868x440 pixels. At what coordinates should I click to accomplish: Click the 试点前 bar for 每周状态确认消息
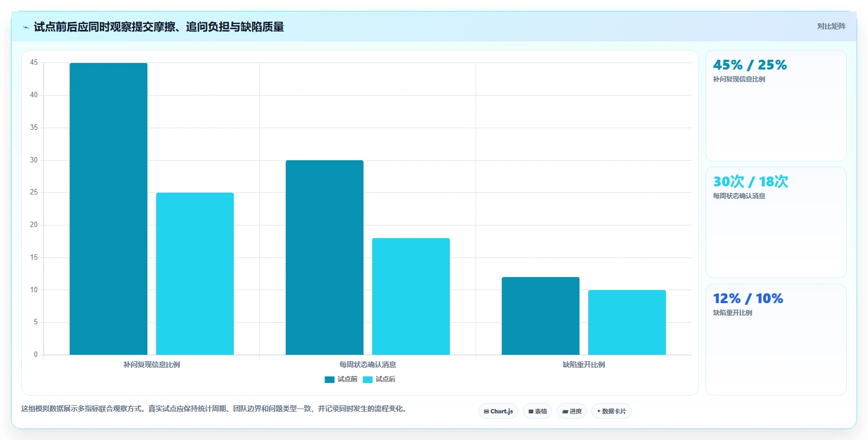(324, 257)
